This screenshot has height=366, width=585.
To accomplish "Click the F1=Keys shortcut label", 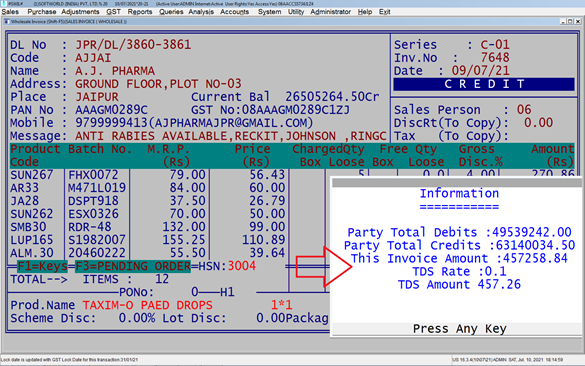I will coord(42,266).
